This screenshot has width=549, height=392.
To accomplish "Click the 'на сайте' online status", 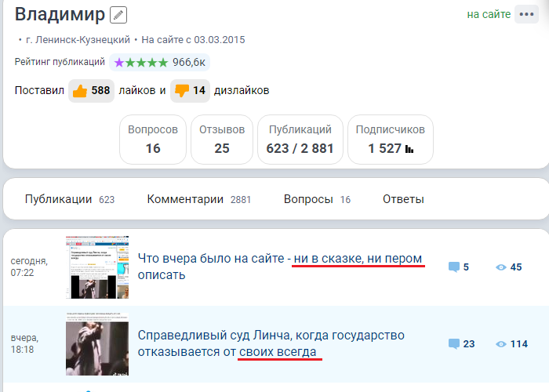I will click(x=489, y=14).
